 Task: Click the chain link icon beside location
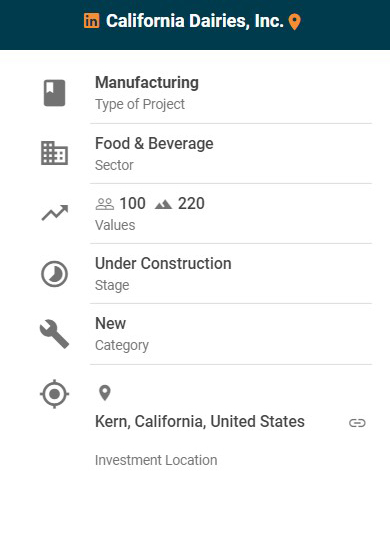(357, 423)
